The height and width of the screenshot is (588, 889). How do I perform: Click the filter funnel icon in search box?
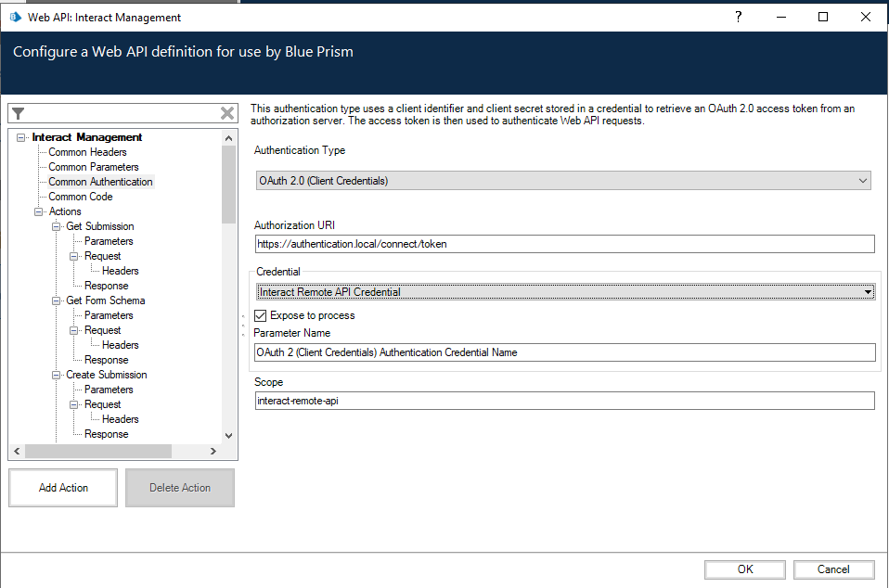(x=19, y=113)
